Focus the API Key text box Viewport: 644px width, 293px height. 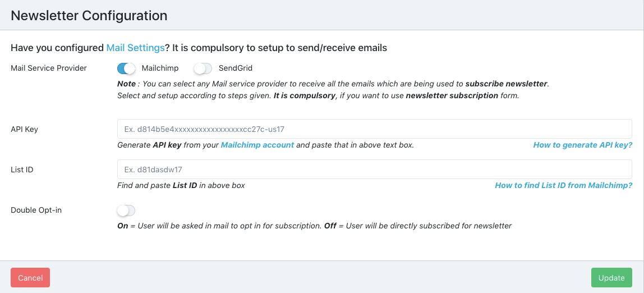coord(374,129)
